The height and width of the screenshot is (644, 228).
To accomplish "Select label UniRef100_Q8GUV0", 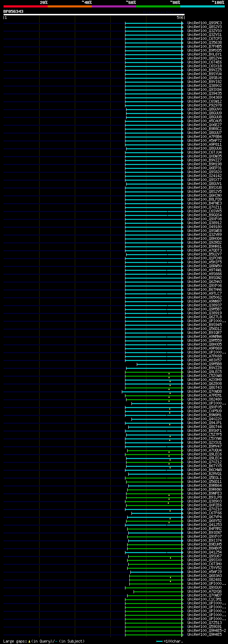I will (204, 109).
